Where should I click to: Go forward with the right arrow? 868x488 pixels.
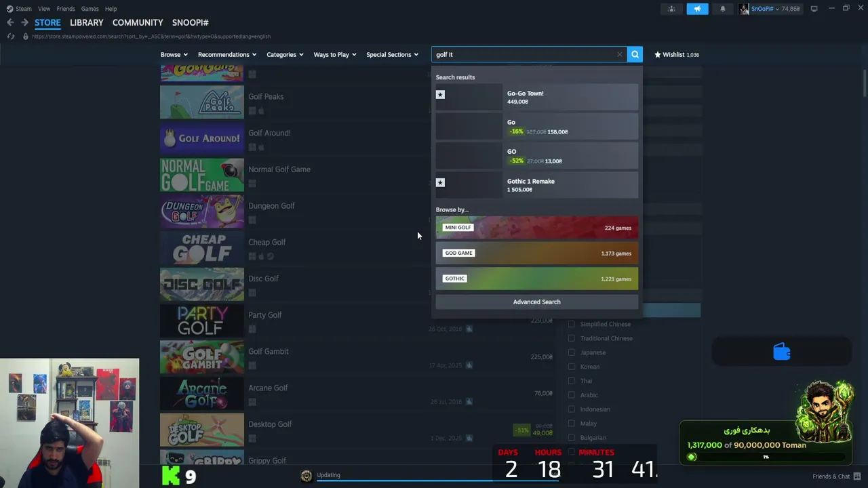click(x=24, y=22)
